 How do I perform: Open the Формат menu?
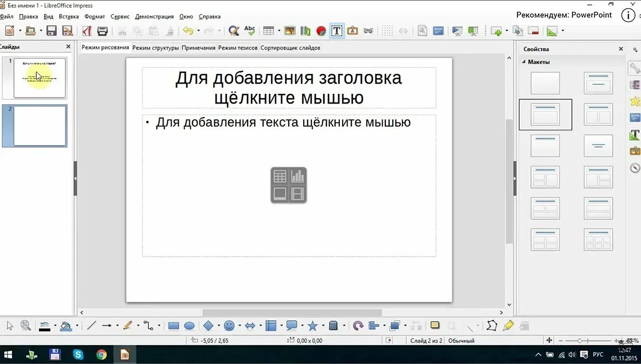click(x=94, y=16)
